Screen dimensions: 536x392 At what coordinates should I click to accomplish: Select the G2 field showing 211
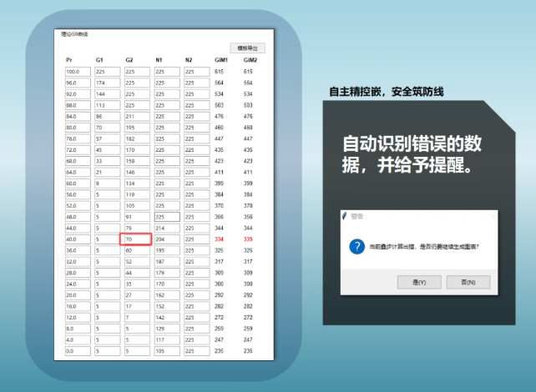(x=136, y=117)
